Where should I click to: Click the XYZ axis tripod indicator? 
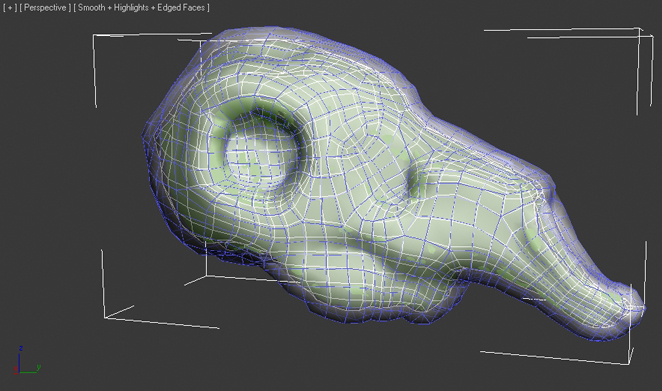(26, 360)
